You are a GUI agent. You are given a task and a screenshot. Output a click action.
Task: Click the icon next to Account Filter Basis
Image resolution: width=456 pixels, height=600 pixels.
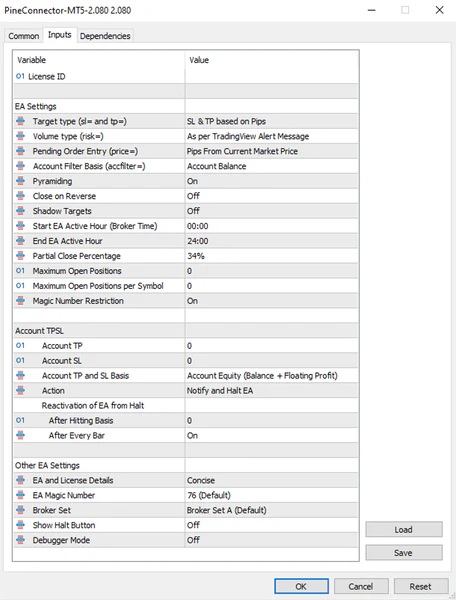[21, 166]
